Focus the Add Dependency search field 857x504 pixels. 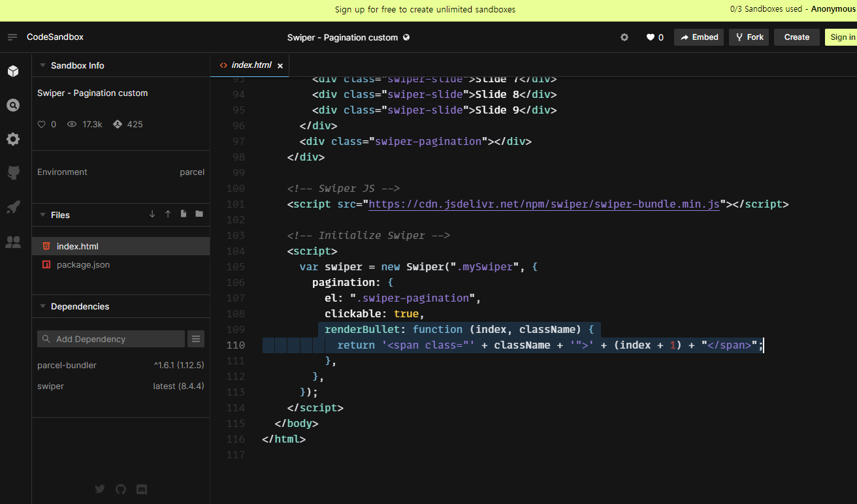tap(111, 339)
